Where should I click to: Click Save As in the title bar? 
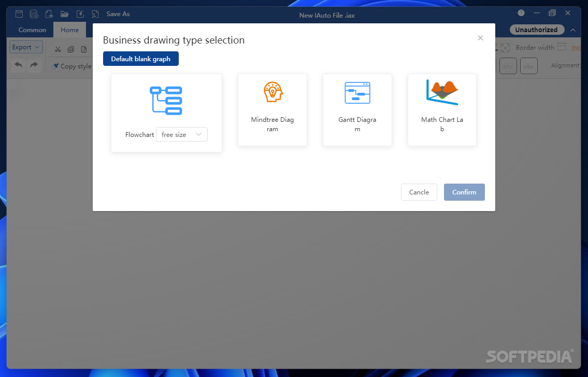tap(118, 14)
